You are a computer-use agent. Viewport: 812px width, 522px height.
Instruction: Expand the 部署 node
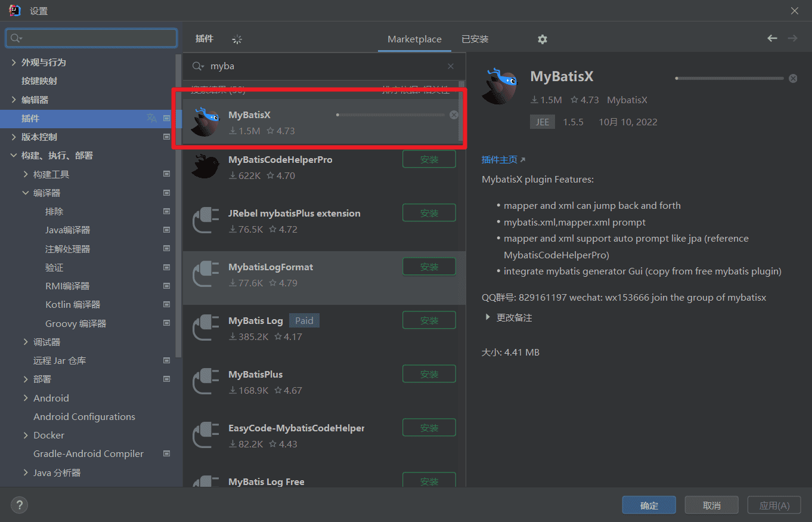pos(26,379)
